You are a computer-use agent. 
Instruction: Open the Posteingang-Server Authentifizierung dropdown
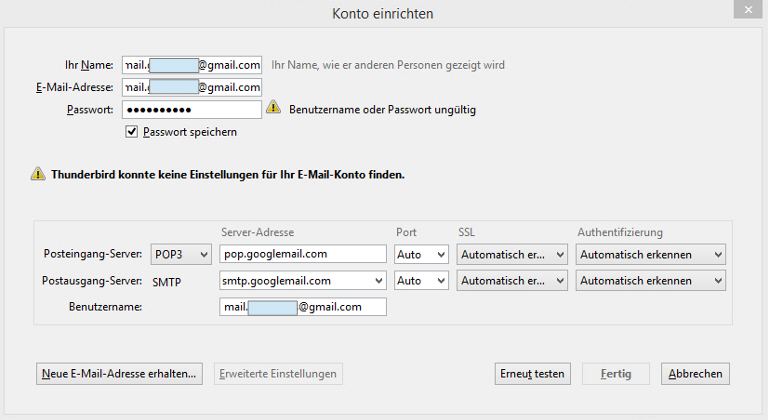tap(651, 254)
